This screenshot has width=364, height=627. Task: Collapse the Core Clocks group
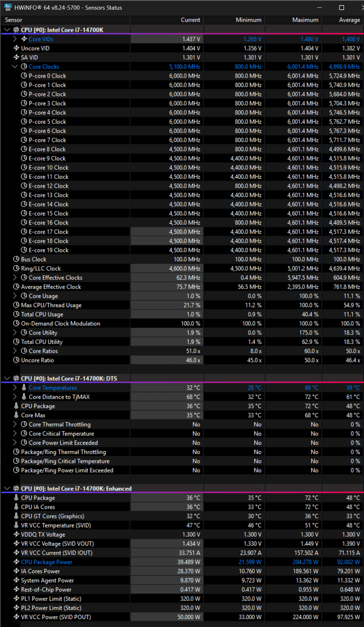click(15, 66)
